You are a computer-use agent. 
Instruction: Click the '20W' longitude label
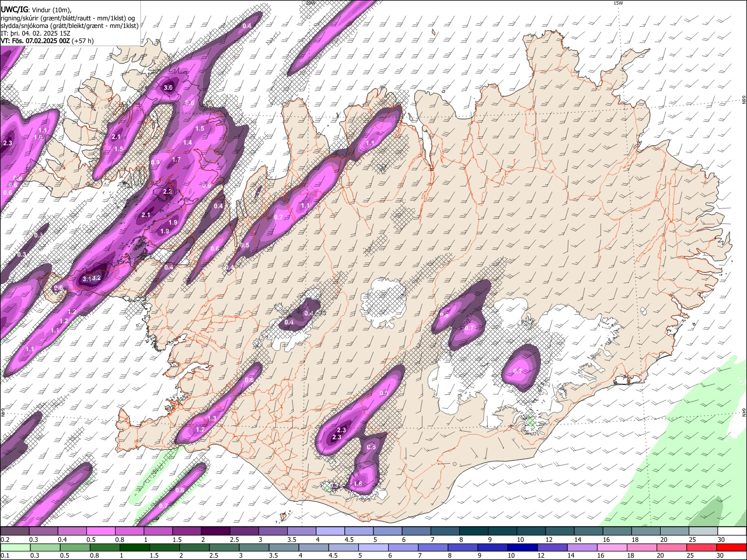(310, 3)
